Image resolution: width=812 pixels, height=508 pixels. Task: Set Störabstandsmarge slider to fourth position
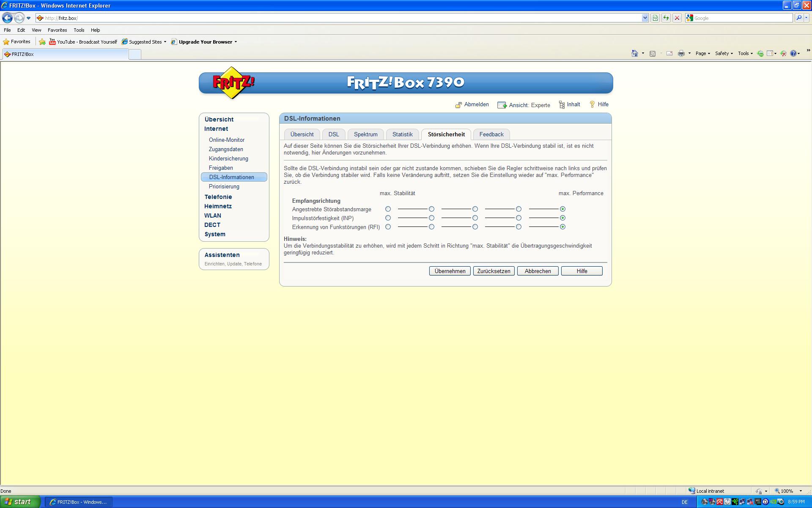518,209
